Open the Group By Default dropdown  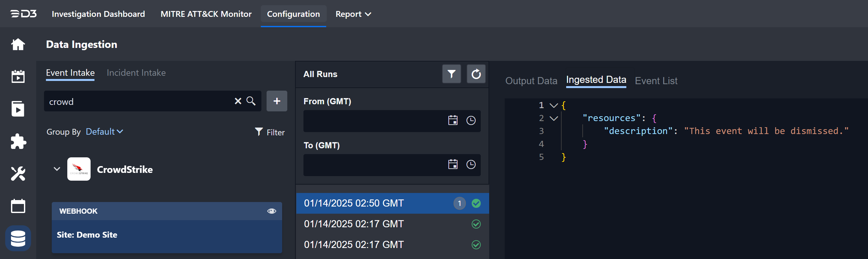[104, 132]
